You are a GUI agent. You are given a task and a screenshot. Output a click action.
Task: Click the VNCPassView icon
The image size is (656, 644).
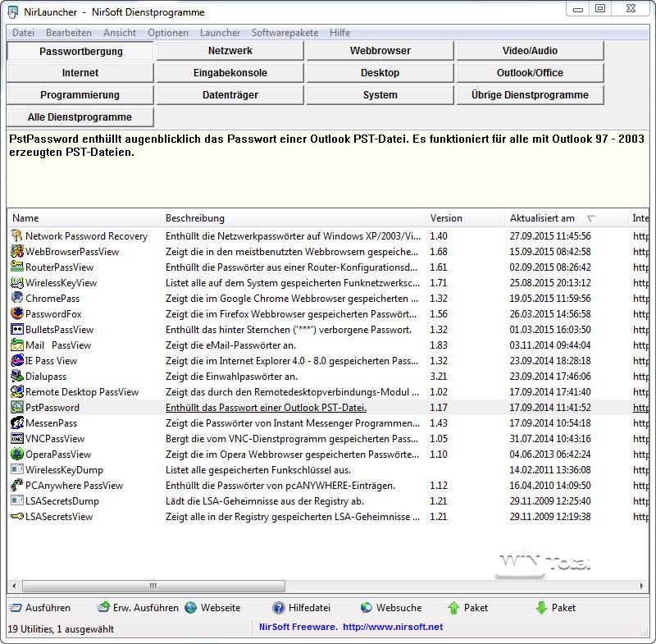17,439
